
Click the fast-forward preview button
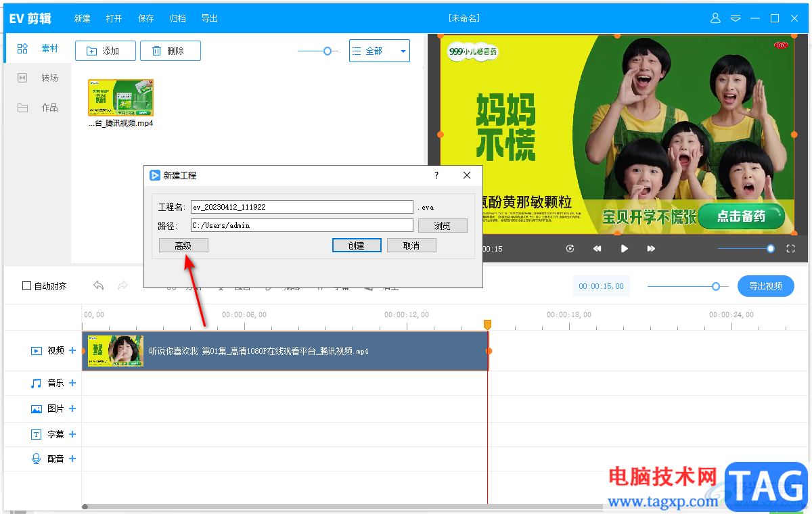pyautogui.click(x=651, y=249)
